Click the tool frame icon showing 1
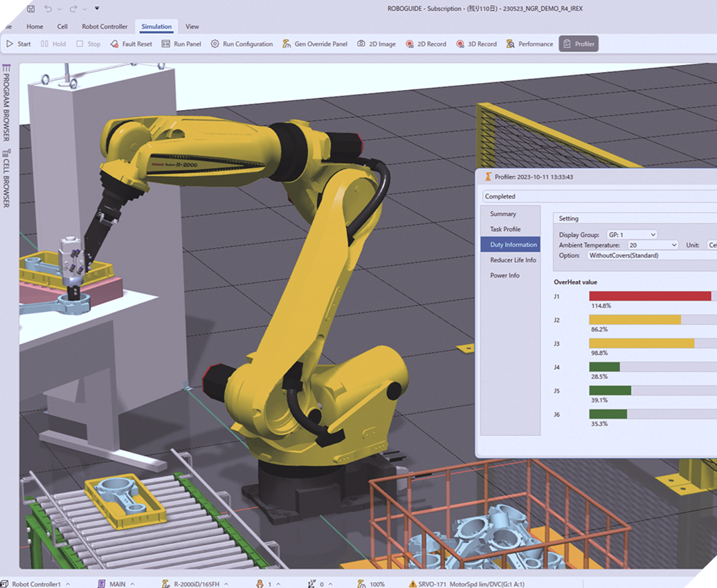The image size is (717, 588). point(260,584)
